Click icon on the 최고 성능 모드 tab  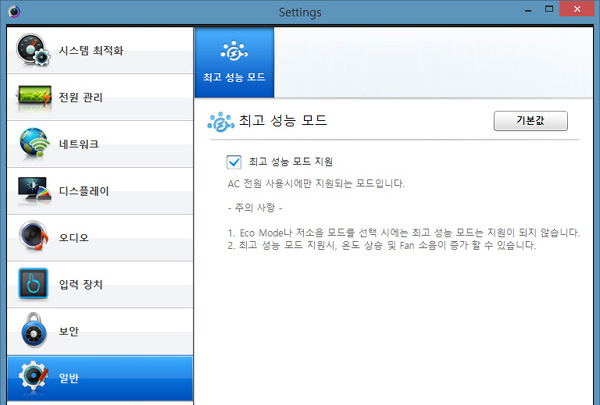[234, 51]
